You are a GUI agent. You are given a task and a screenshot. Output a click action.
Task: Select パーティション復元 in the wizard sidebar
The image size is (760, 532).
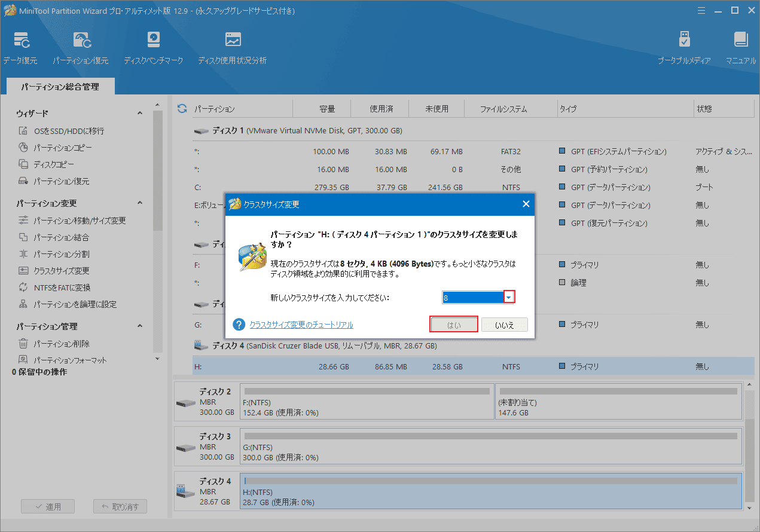[54, 181]
